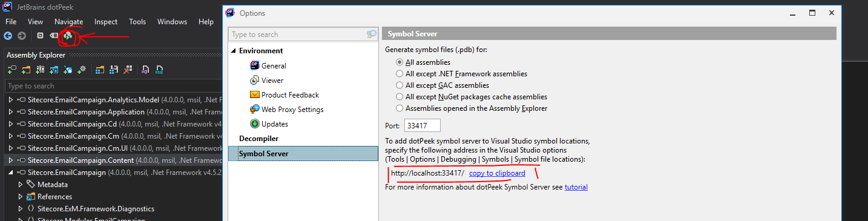This screenshot has height=221, width=868.
Task: Click Open assembly icon in Assembly Explorer
Action: tap(12, 70)
